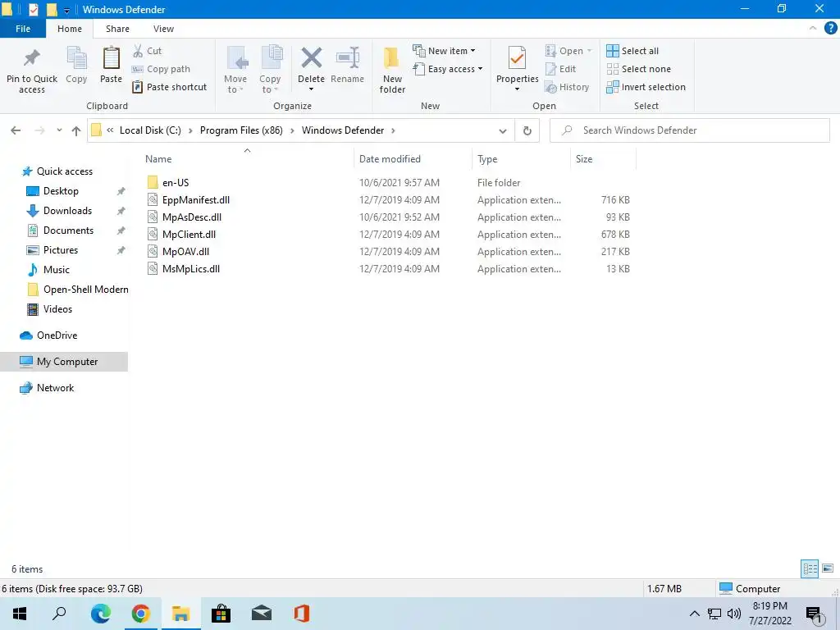840x630 pixels.
Task: Click the Refresh button beside address bar
Action: click(x=527, y=130)
